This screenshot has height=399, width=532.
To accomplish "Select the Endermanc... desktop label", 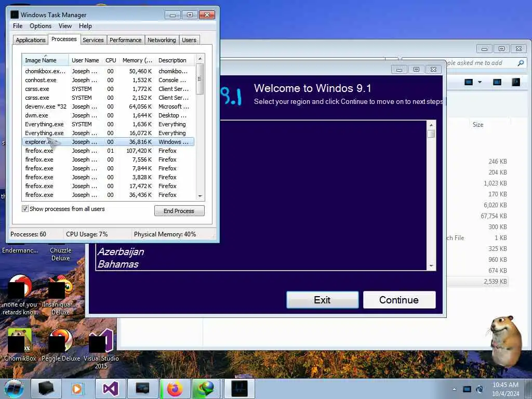I will tap(20, 250).
